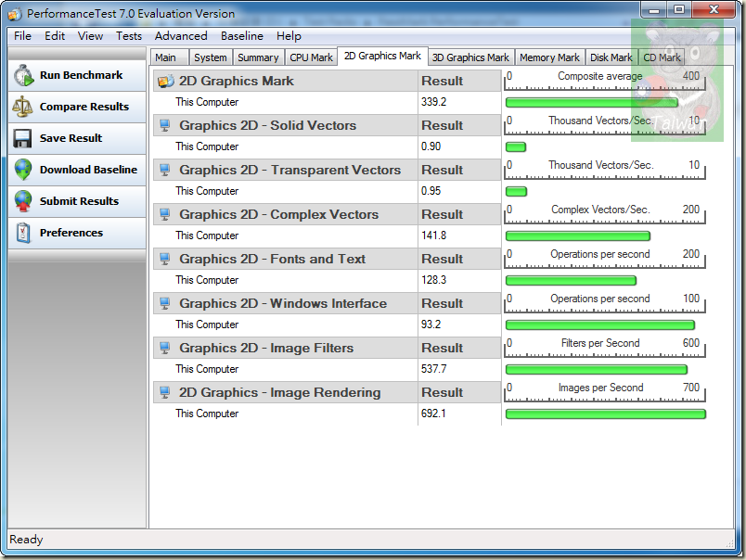The height and width of the screenshot is (560, 746).
Task: Click the Composite average green result bar
Action: [591, 103]
